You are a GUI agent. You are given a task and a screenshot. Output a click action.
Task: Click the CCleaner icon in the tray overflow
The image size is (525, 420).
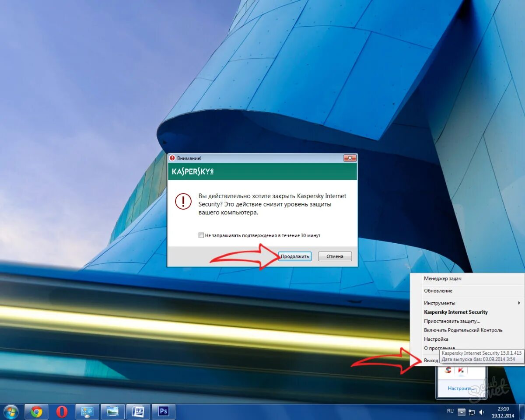point(448,370)
